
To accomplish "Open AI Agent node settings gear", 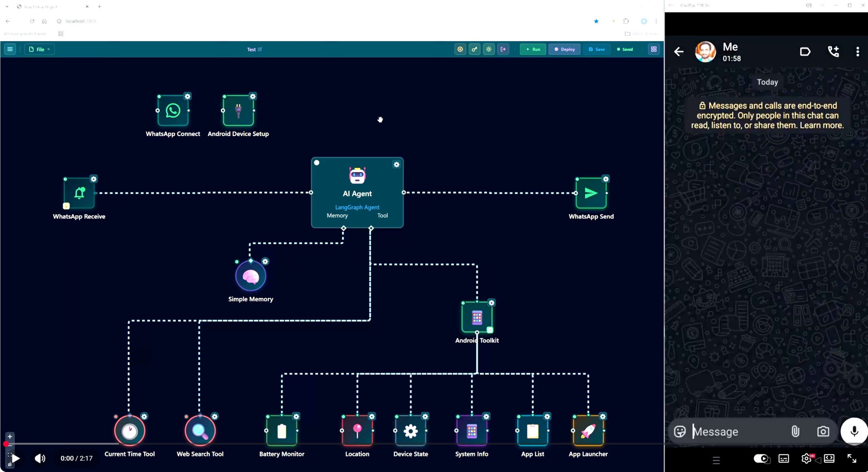I will (396, 165).
